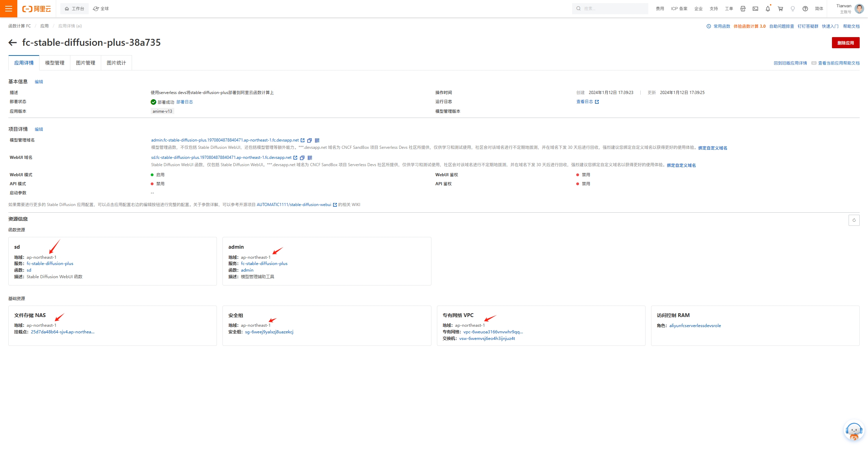
Task: Open fc-stable-diffusion-plus service in the sd card
Action: pos(50,264)
